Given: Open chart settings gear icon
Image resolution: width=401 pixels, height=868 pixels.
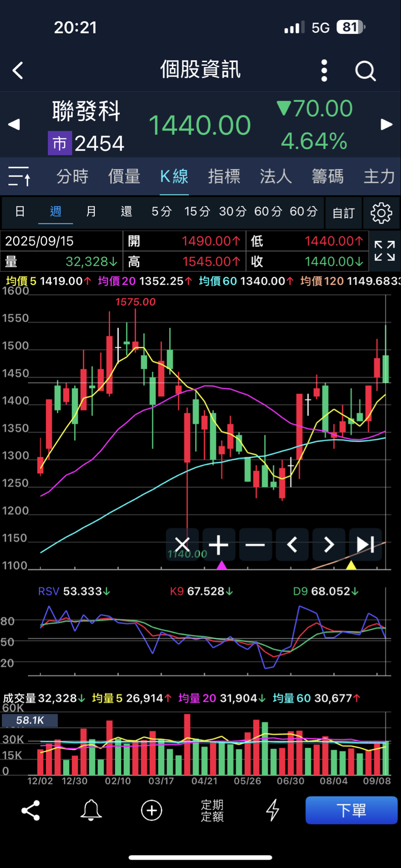Looking at the screenshot, I should tap(381, 213).
